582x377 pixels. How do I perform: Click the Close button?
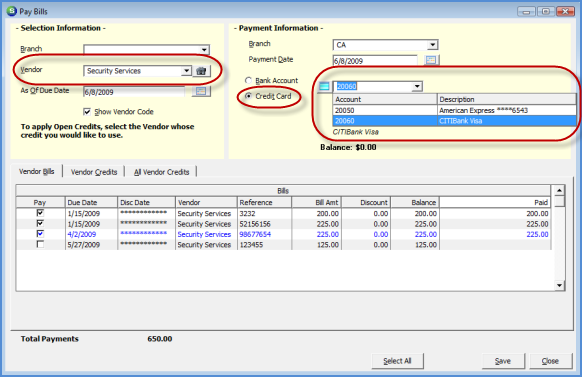click(x=550, y=361)
